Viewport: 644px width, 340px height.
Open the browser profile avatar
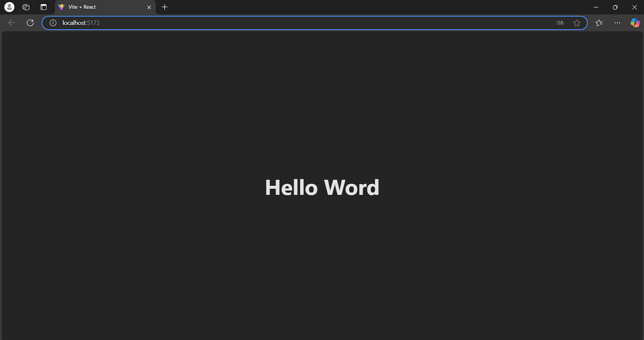point(9,7)
